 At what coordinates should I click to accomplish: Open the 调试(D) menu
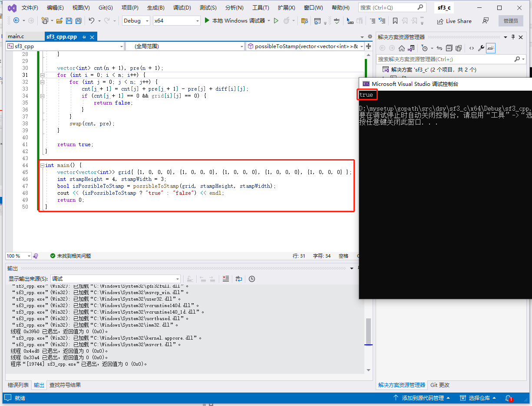coord(182,8)
